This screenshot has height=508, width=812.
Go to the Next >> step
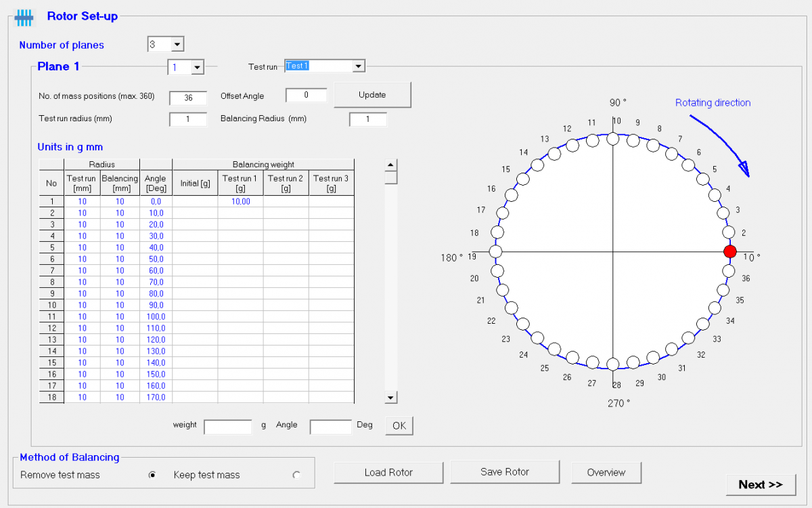761,484
